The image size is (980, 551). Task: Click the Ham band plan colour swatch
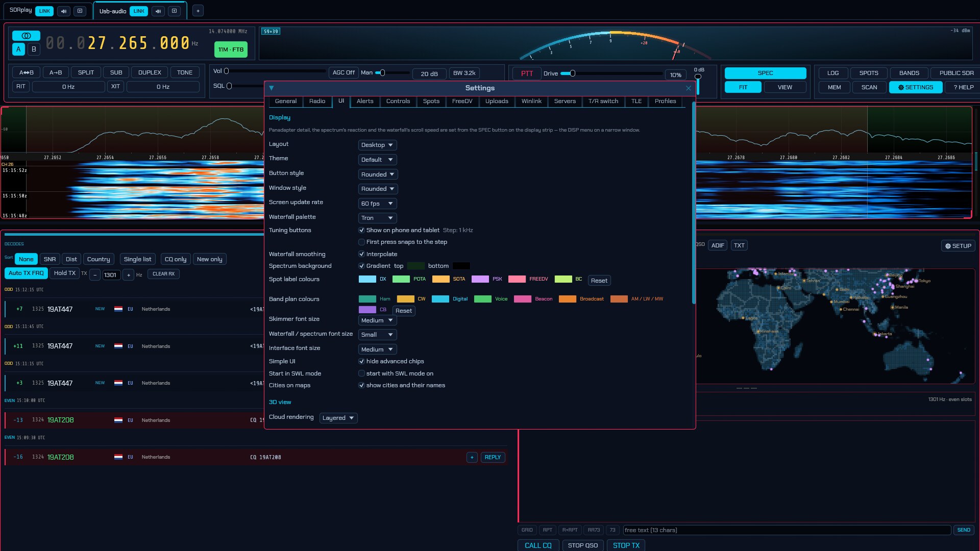coord(367,299)
